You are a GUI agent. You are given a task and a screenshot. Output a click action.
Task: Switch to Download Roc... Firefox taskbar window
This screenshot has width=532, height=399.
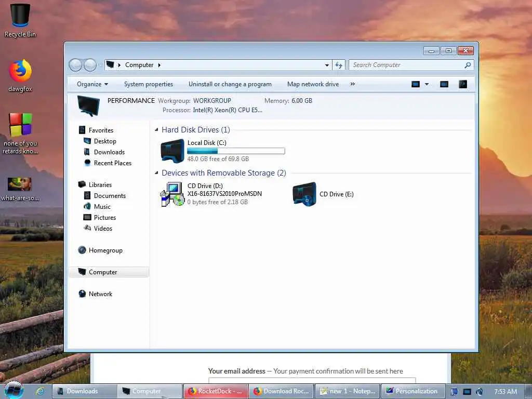(282, 391)
